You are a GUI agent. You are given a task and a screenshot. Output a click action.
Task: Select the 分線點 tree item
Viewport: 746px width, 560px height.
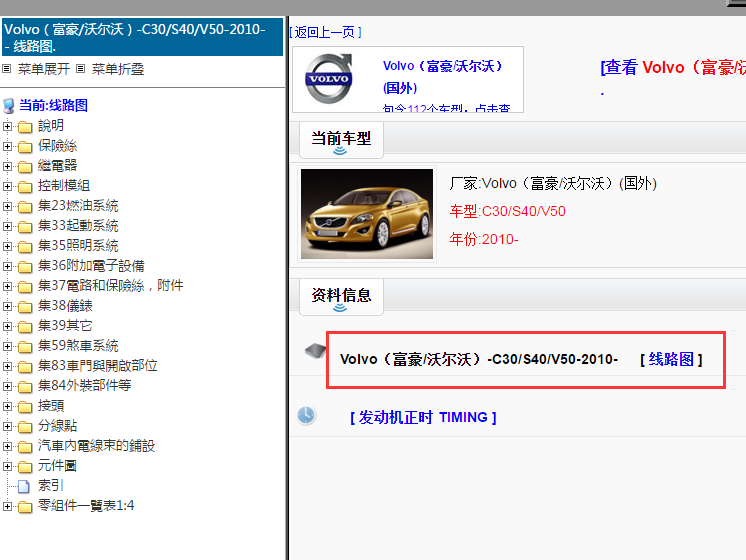click(x=57, y=425)
